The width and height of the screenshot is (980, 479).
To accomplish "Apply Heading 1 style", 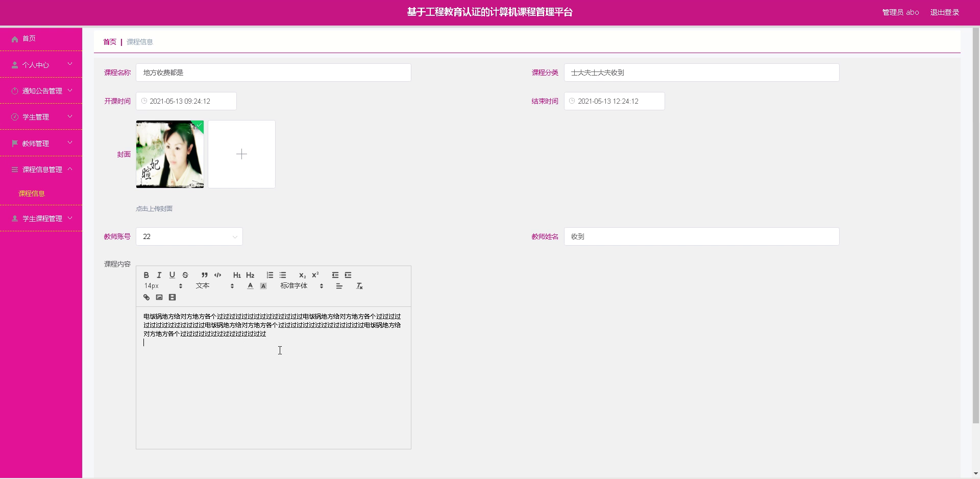I will pyautogui.click(x=237, y=275).
